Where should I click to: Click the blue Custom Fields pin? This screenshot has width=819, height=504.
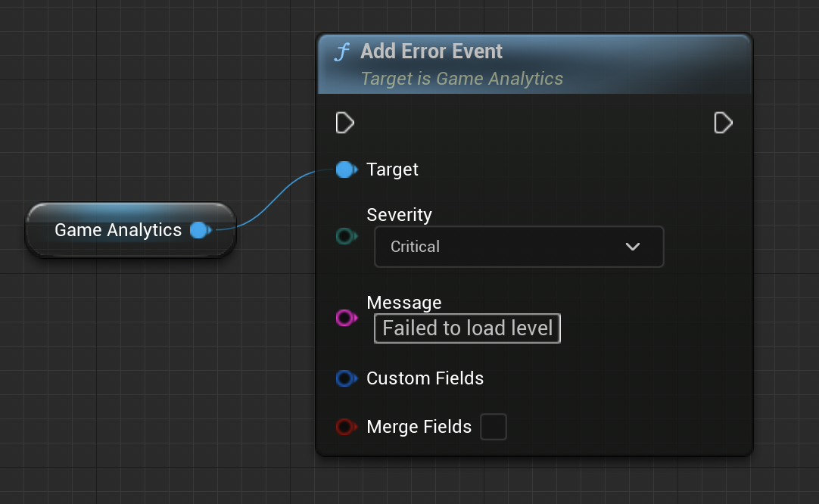pyautogui.click(x=345, y=378)
